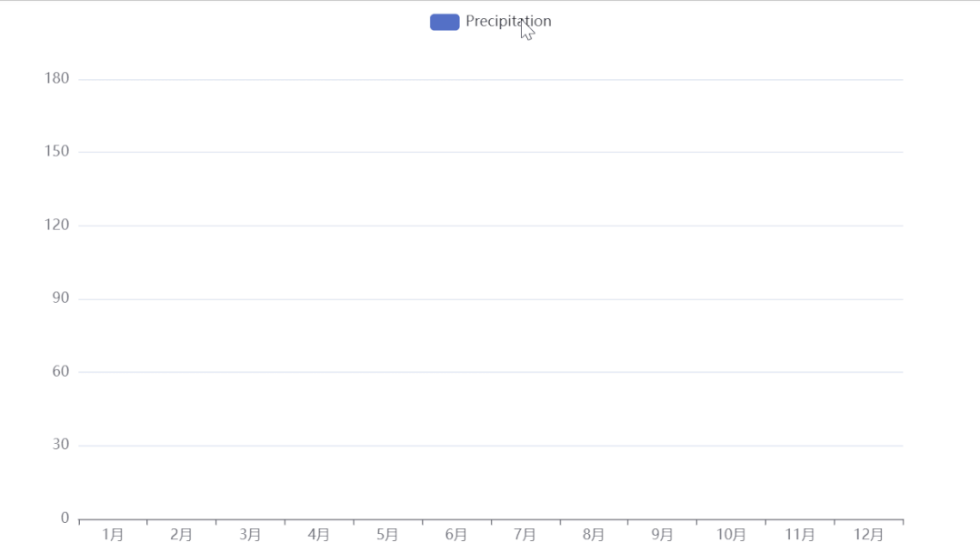Click the 4月 axis label
This screenshot has height=553, width=980.
tap(319, 535)
